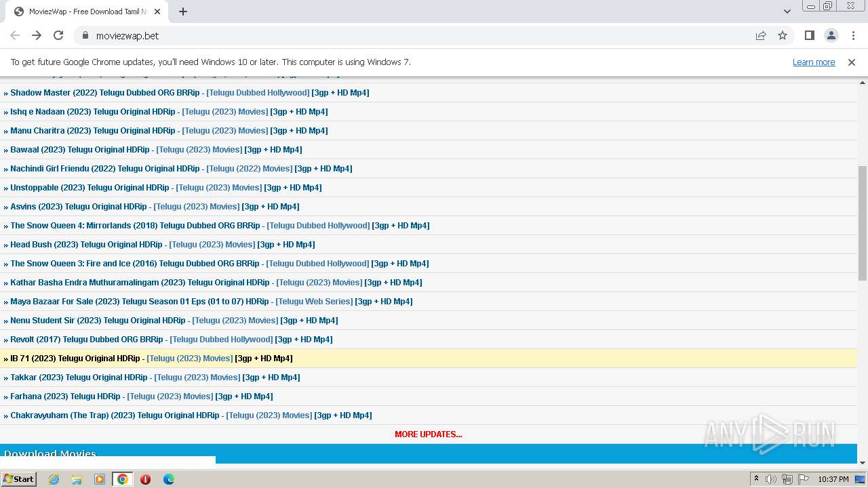Viewport: 868px width, 488px height.
Task: Open Nenu Student Sir (2023) link
Action: pyautogui.click(x=98, y=321)
